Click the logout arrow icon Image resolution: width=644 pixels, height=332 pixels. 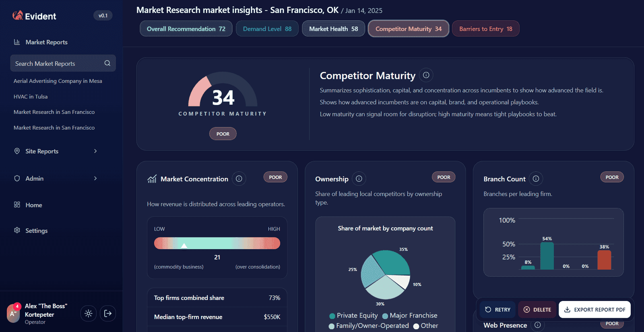pos(108,313)
